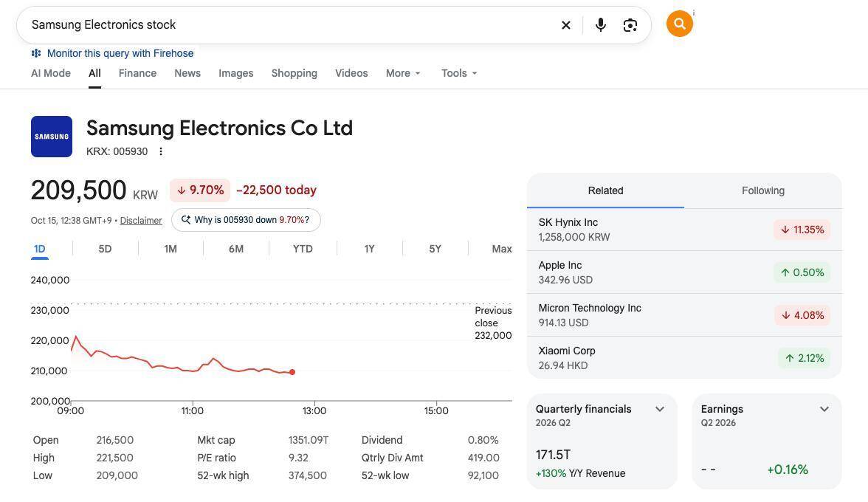Click the orange search button
This screenshot has height=502, width=868.
pos(680,24)
